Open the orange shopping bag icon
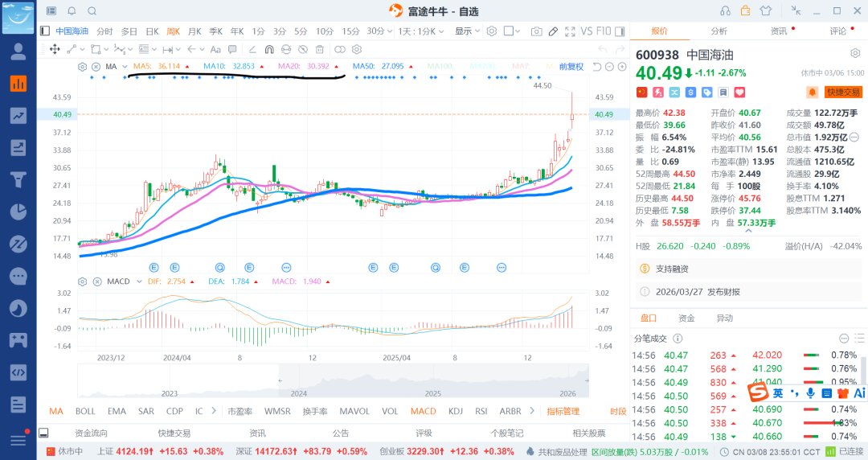 [x=746, y=10]
